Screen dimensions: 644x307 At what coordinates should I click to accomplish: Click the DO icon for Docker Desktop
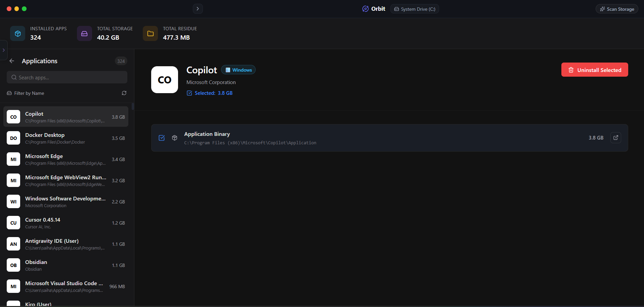(x=13, y=138)
